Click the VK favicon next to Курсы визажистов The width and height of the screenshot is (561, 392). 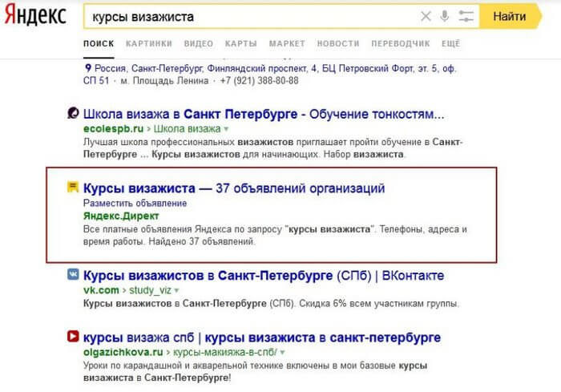73,274
